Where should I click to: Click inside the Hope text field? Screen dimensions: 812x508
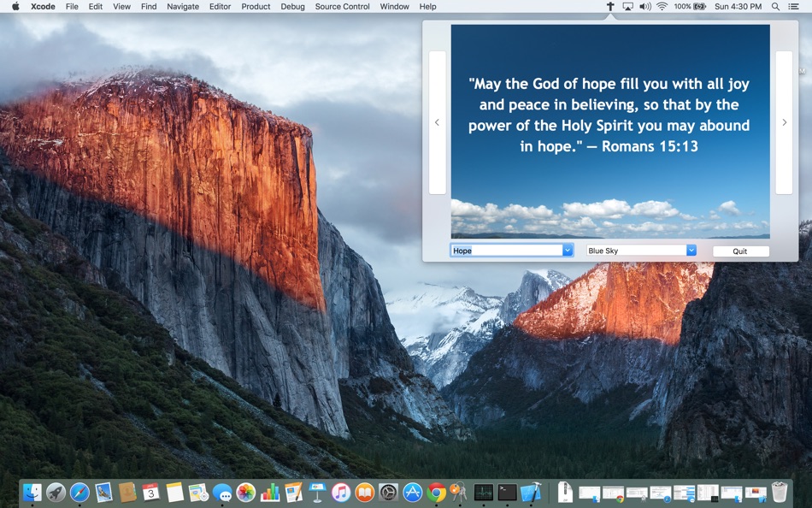point(507,251)
